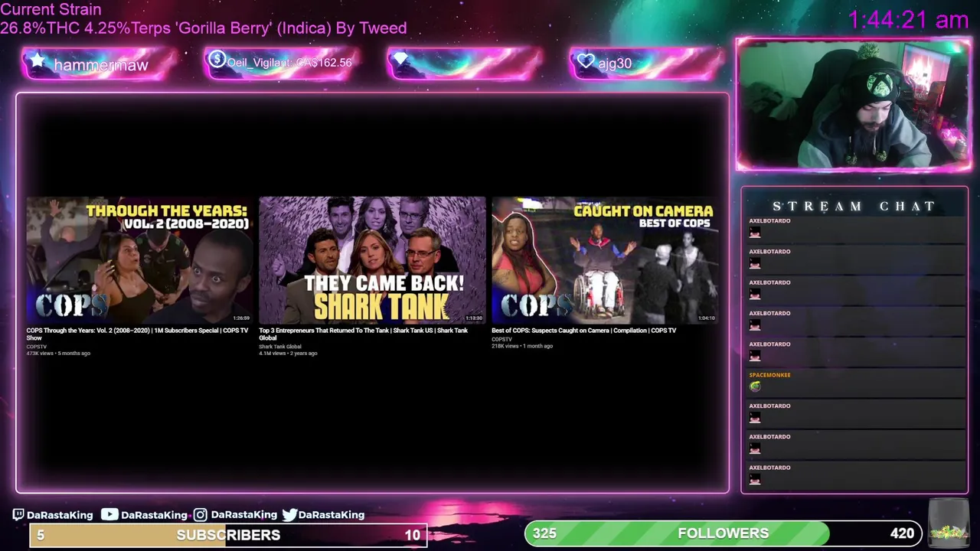Click the SPACEMONKEE username in chat
This screenshot has height=551, width=980.
point(769,375)
